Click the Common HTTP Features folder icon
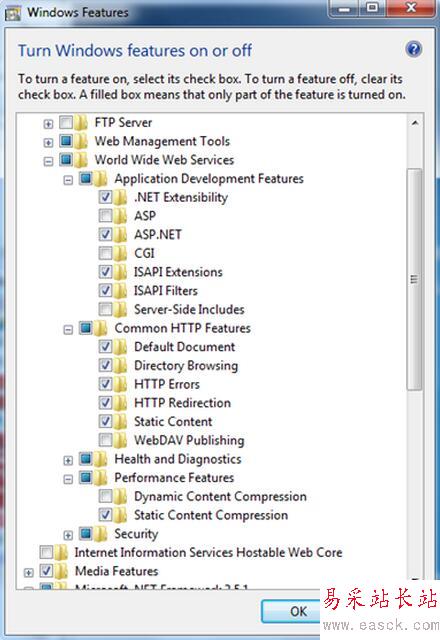440x640 pixels. (101, 328)
